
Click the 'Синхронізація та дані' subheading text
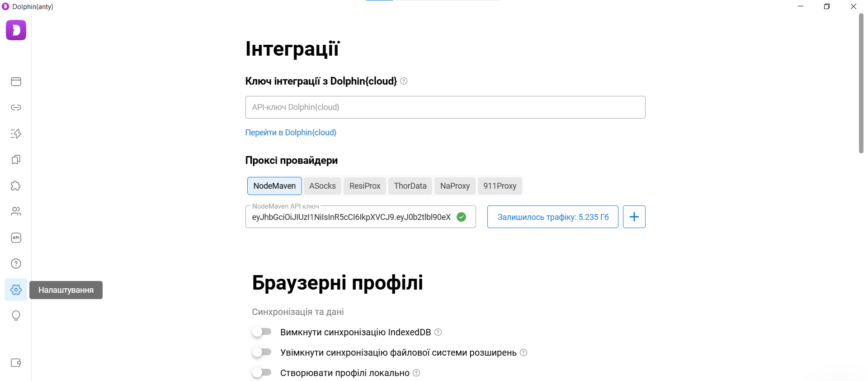click(298, 312)
